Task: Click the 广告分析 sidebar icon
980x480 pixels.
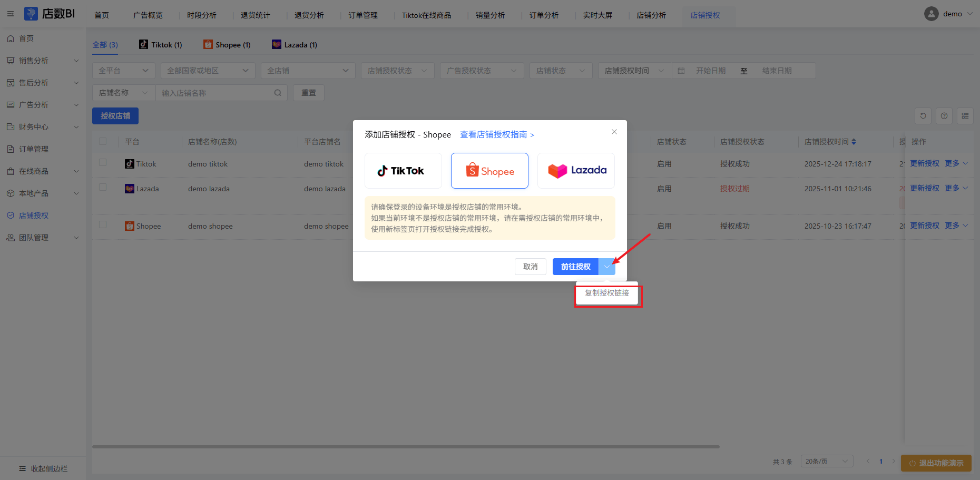Action: click(x=11, y=105)
